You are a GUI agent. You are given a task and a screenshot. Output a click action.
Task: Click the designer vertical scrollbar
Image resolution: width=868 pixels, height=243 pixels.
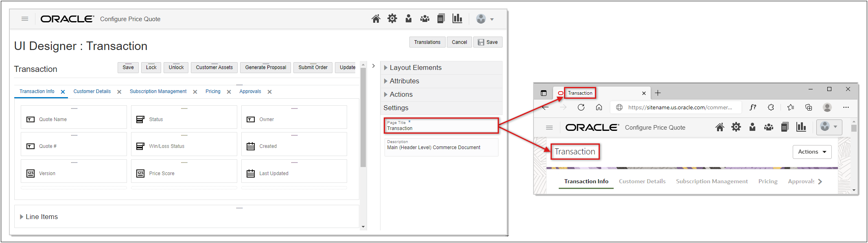click(363, 118)
